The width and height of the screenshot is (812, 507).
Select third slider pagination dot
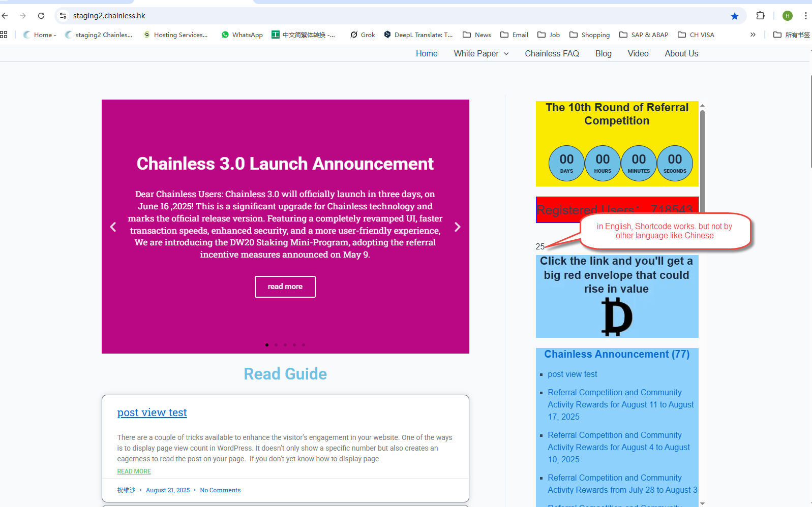coord(285,345)
